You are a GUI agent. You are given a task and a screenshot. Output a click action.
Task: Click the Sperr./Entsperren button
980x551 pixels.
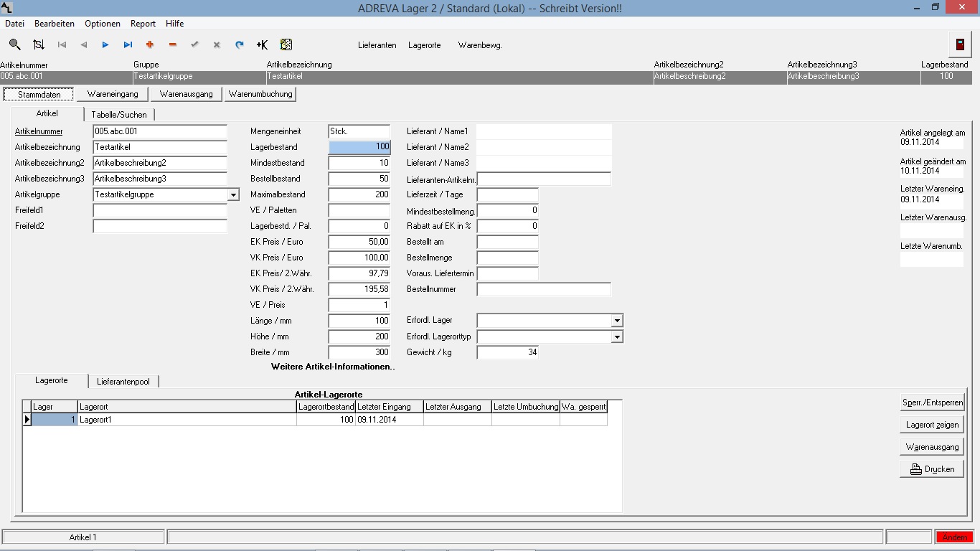point(932,402)
